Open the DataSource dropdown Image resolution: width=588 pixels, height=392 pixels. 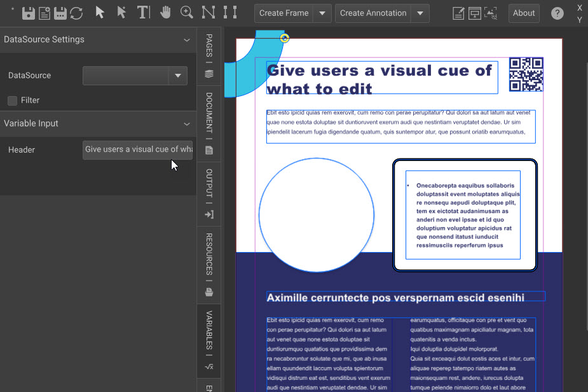click(x=177, y=76)
